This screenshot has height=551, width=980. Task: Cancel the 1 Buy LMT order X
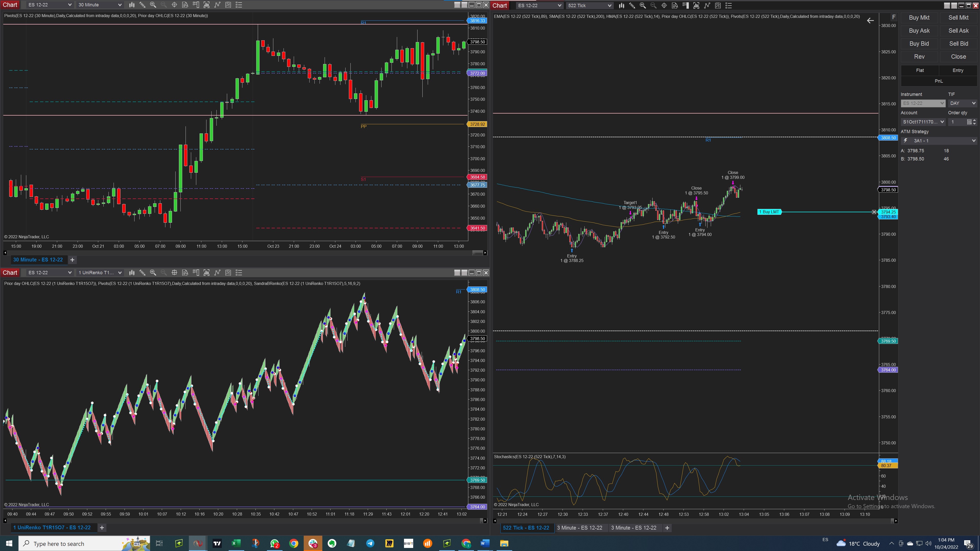coord(874,212)
